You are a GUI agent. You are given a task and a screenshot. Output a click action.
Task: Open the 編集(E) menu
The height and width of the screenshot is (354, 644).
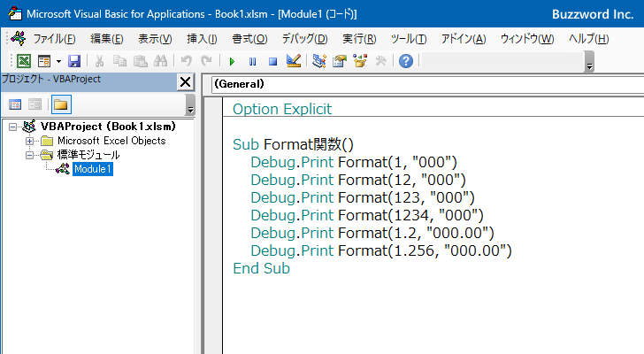(107, 39)
